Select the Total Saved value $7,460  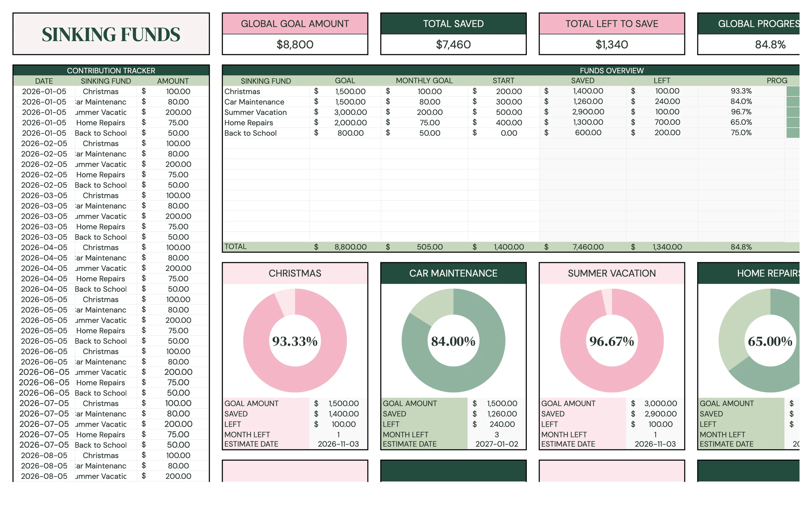(x=453, y=44)
